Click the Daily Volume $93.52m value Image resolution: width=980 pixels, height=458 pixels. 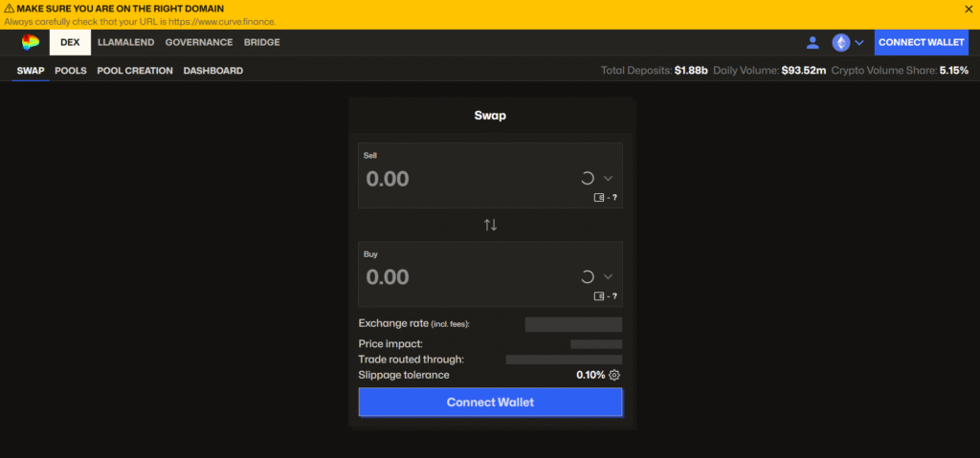click(804, 71)
